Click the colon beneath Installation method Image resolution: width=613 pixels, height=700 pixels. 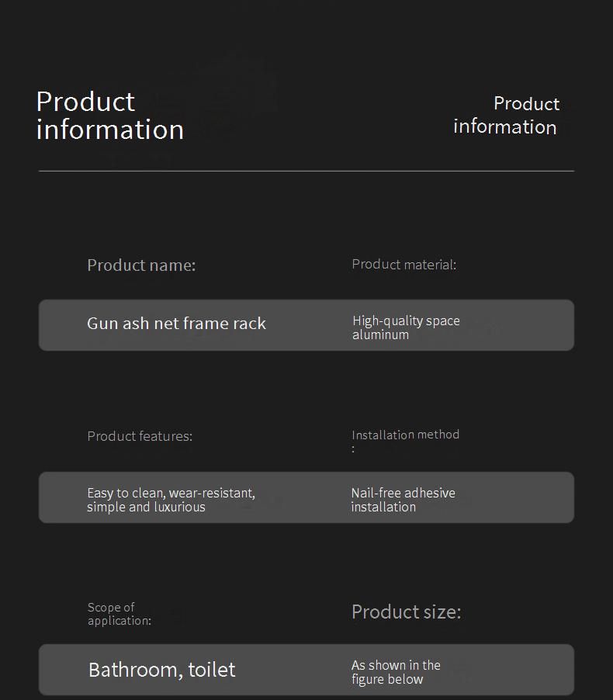(353, 449)
